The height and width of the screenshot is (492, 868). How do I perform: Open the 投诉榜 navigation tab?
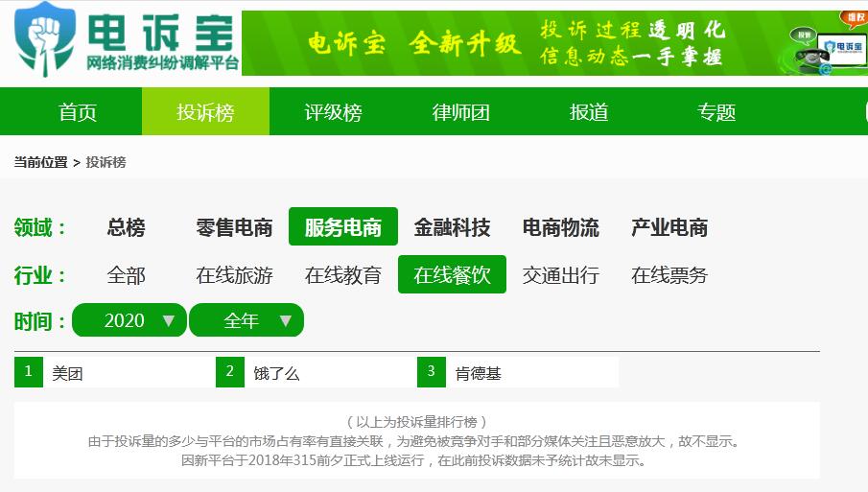(x=205, y=112)
